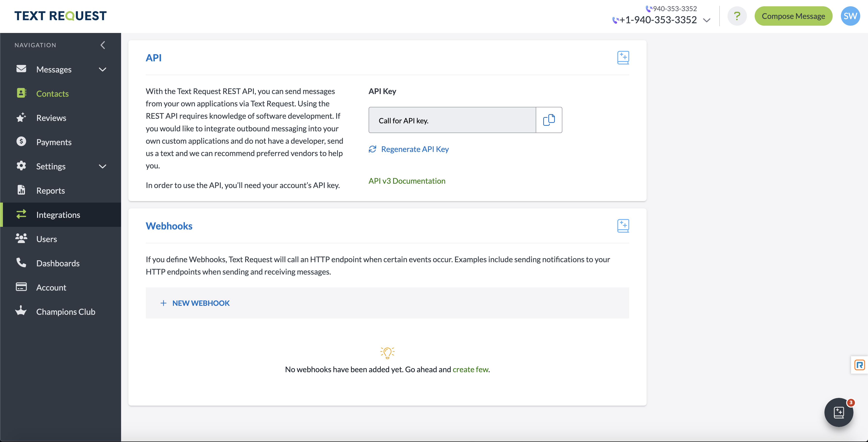868x442 pixels.
Task: Click the Text Request logo
Action: coord(60,16)
